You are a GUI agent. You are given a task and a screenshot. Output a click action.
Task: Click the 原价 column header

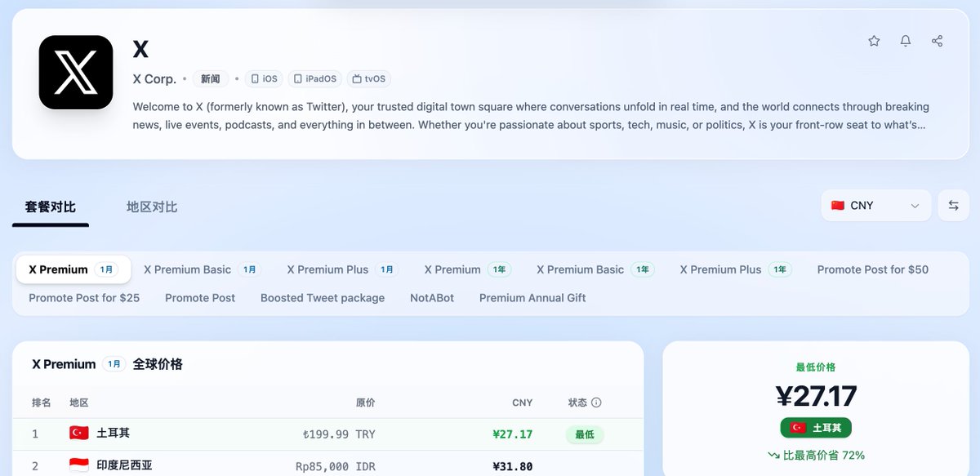coord(365,403)
